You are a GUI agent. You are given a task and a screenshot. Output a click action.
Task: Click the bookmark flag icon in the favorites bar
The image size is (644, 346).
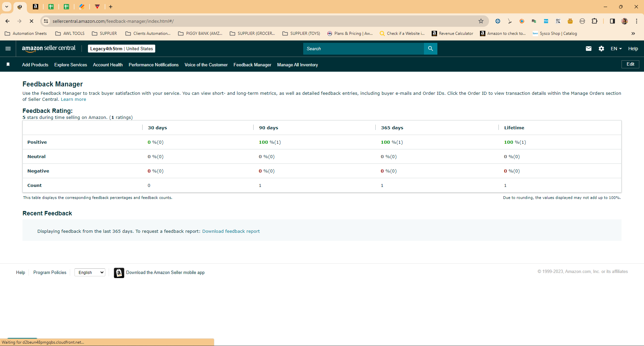click(8, 64)
